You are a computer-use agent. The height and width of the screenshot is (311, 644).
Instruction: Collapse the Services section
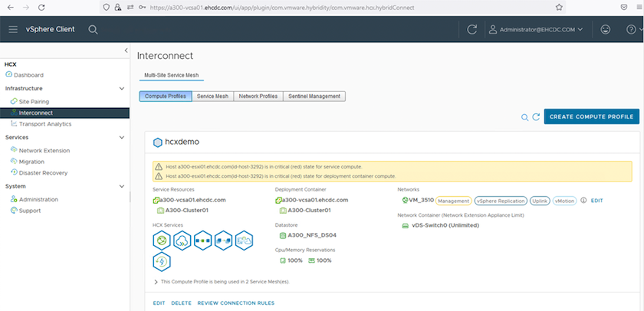click(122, 137)
